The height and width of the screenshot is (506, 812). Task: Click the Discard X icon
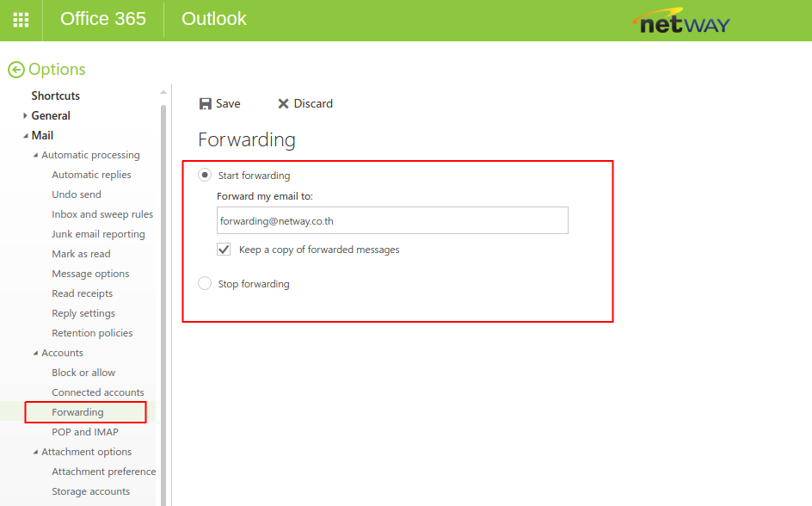point(283,103)
